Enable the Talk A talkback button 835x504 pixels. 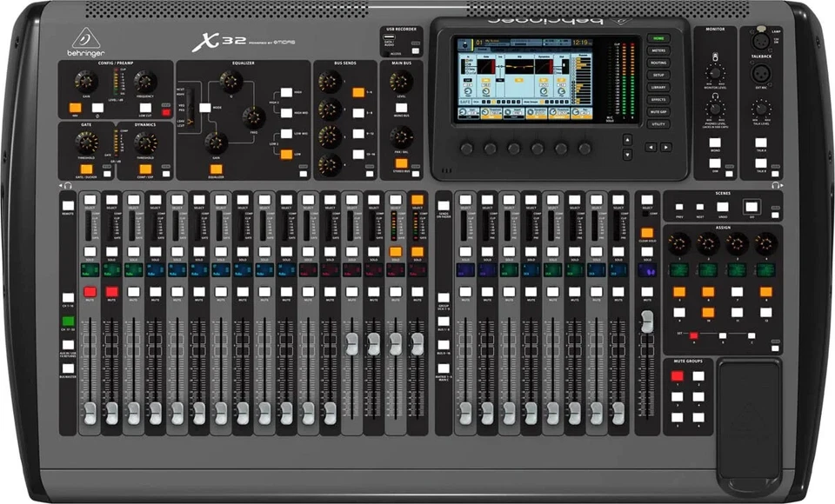(760, 143)
